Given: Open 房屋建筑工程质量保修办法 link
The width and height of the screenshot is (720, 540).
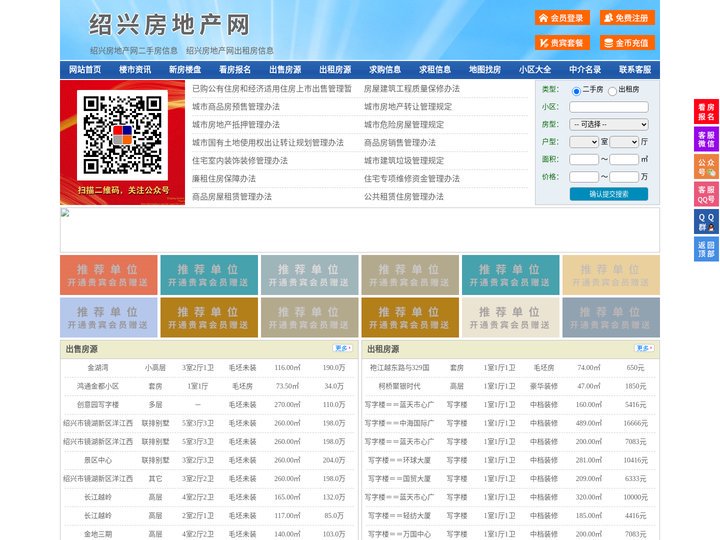Looking at the screenshot, I should pos(411,89).
